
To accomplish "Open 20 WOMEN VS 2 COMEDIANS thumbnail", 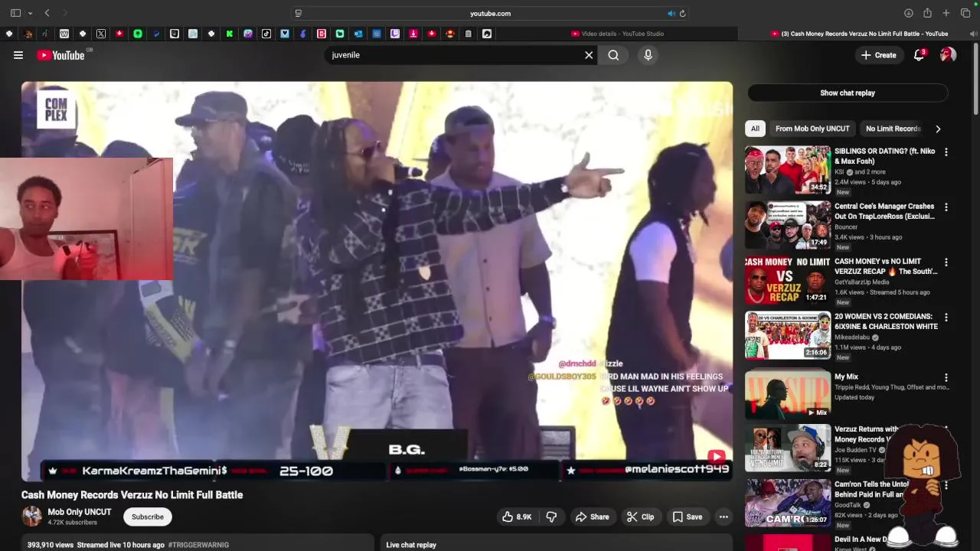I will (x=788, y=335).
